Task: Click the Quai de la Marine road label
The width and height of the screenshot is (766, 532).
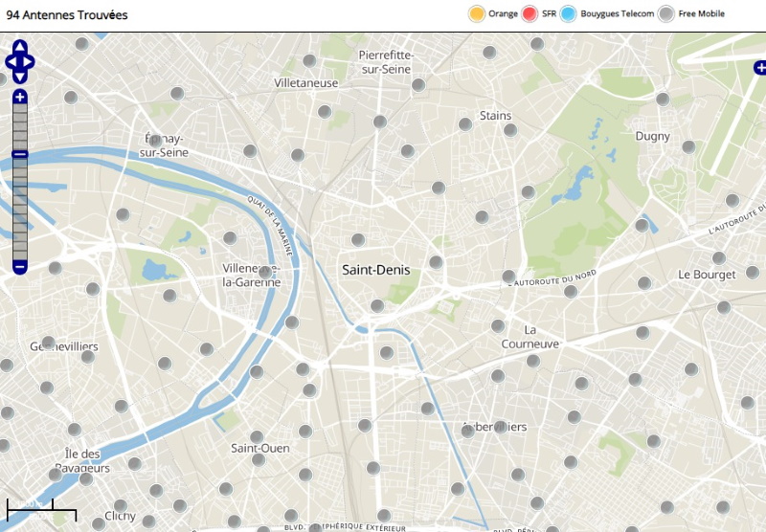Action: pos(270,226)
